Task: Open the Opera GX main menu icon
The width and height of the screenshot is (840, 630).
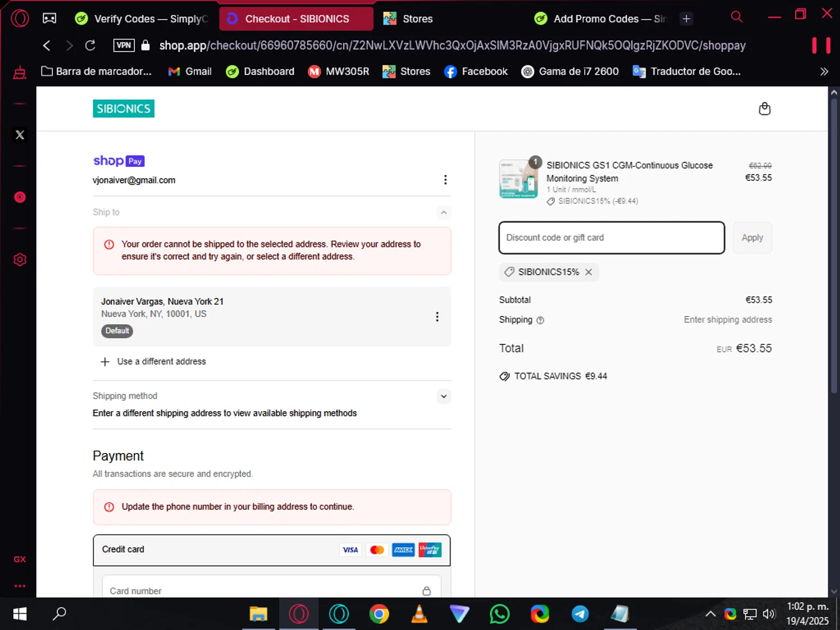Action: 20,18
